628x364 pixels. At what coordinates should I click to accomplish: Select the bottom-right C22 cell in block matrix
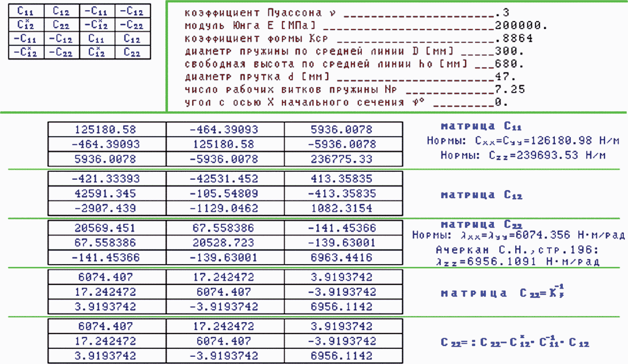tap(133, 52)
